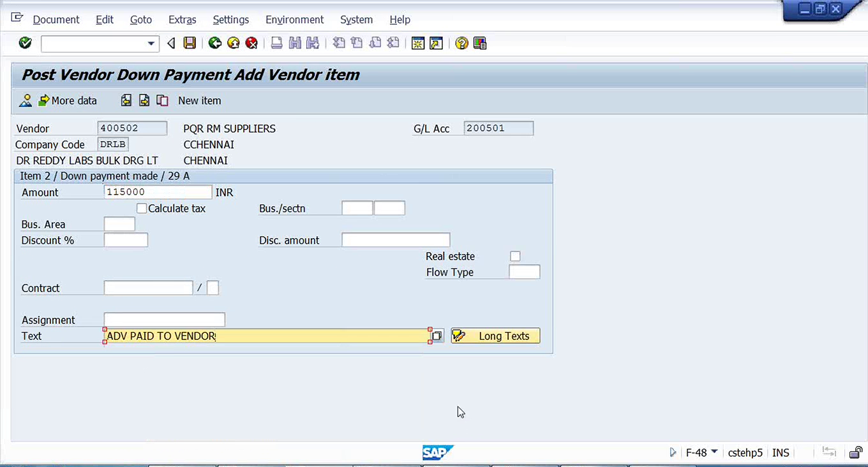
Task: Click the second Bus./sectn input field
Action: coord(389,208)
